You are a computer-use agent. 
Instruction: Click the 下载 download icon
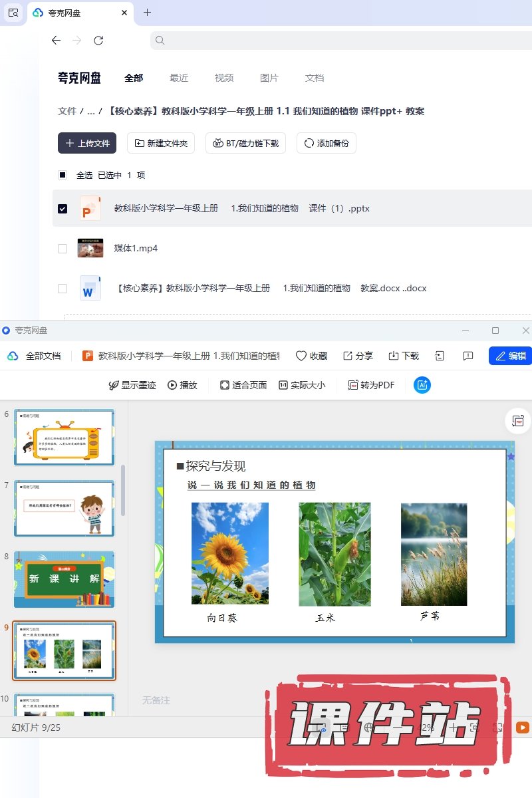coord(394,356)
